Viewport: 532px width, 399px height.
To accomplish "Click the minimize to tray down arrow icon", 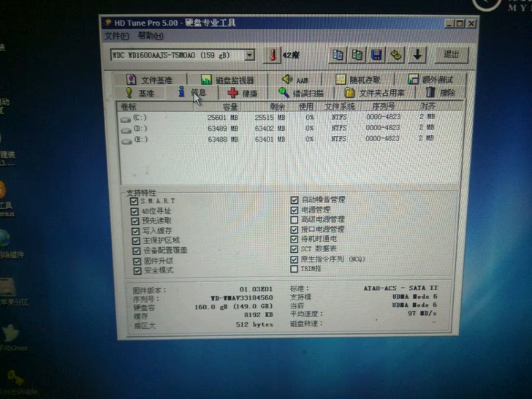I will tap(417, 55).
